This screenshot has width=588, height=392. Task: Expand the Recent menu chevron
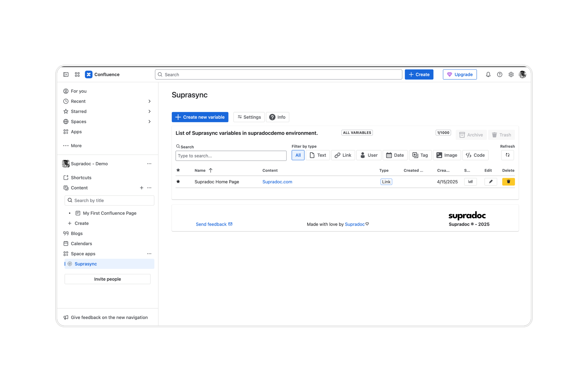[x=150, y=101]
